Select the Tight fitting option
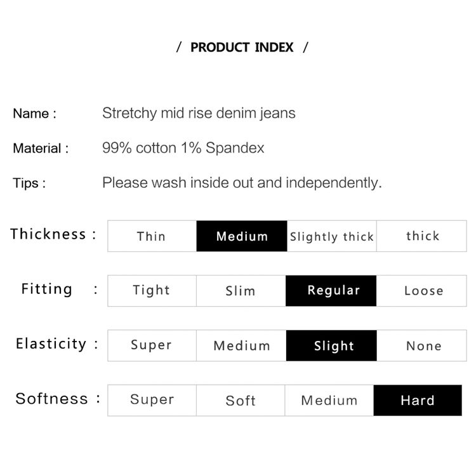The height and width of the screenshot is (473, 476). pyautogui.click(x=152, y=291)
